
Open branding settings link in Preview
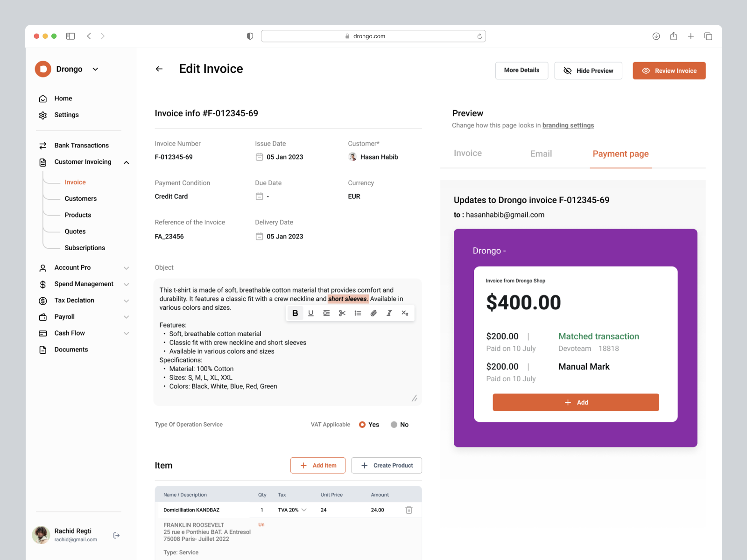pos(568,125)
